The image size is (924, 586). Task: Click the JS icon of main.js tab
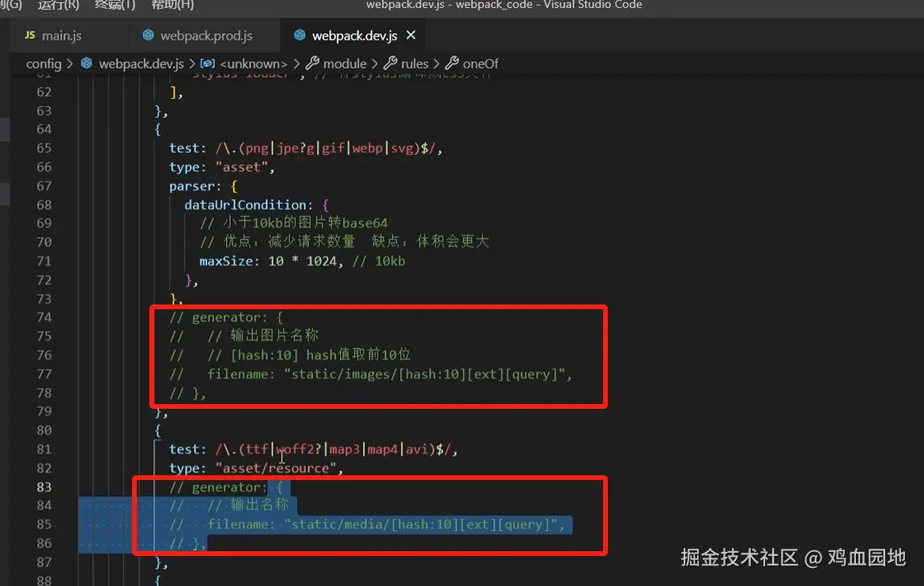29,36
